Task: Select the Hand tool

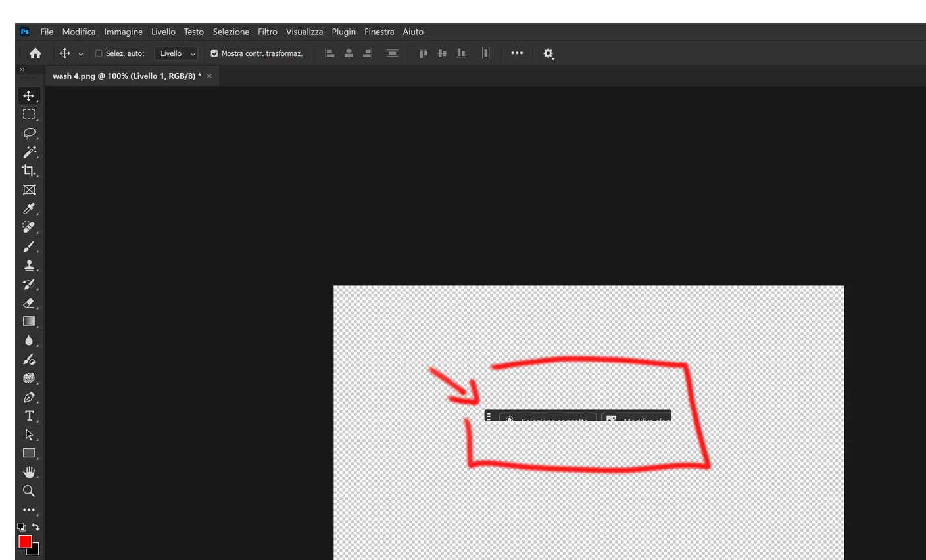Action: (29, 473)
